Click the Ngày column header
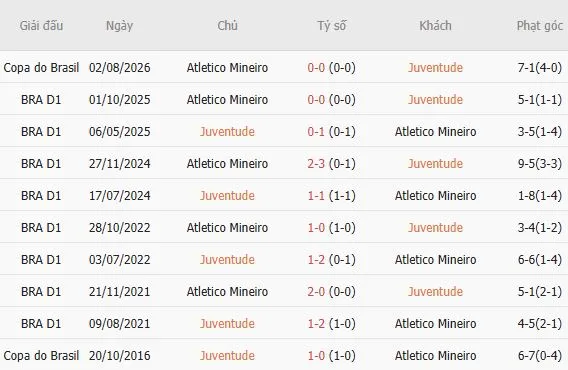The image size is (568, 370). point(120,26)
